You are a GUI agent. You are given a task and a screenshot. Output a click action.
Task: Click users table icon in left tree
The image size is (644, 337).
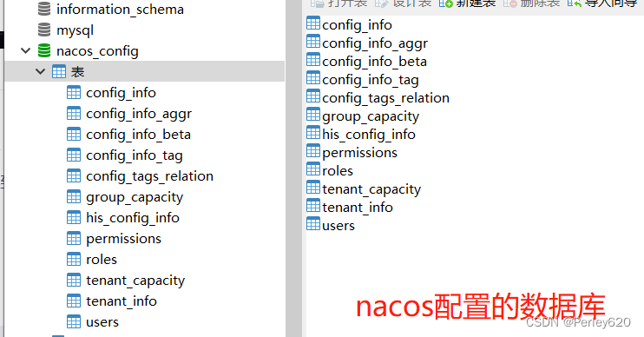tap(74, 321)
